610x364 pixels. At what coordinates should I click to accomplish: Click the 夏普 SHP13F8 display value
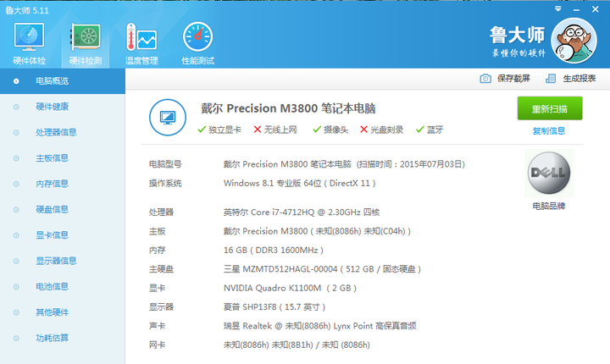point(274,307)
